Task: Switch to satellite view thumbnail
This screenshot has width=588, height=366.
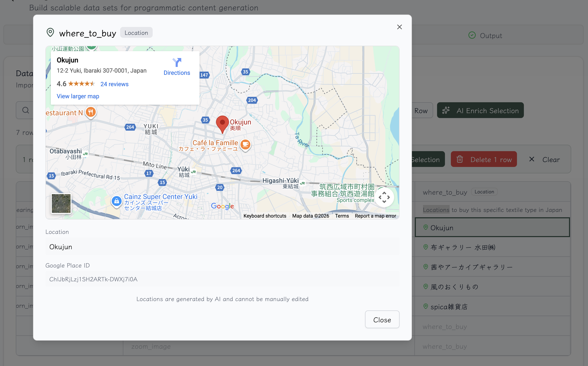Action: point(61,203)
